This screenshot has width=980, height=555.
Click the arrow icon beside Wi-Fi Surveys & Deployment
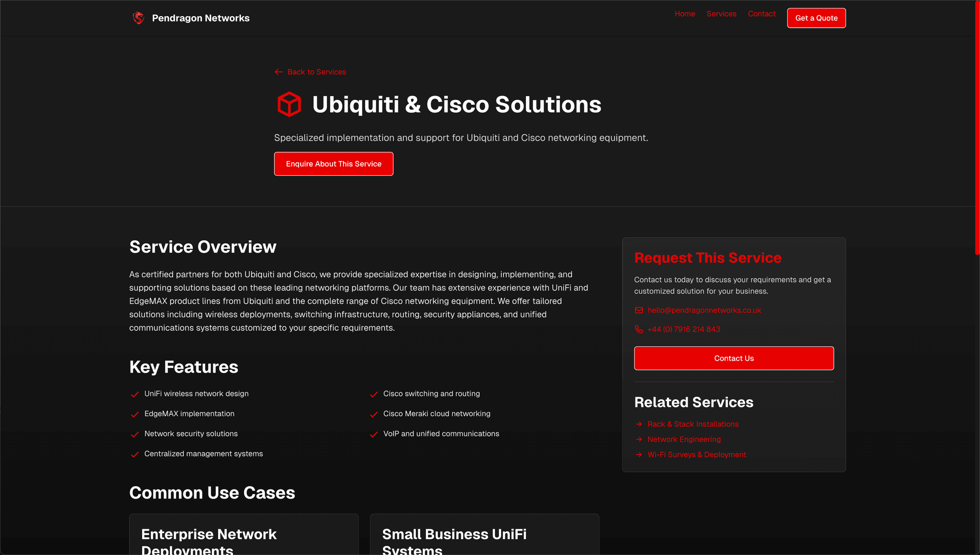pos(639,455)
